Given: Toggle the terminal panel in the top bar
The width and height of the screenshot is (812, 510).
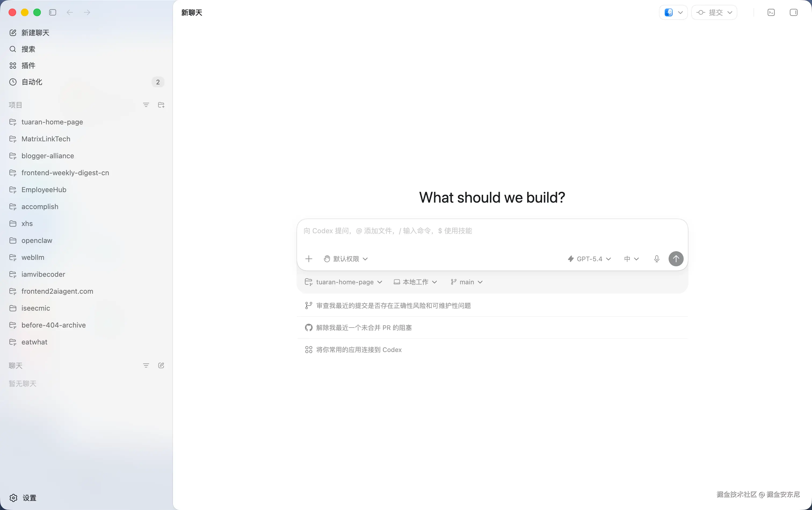Looking at the screenshot, I should click(x=771, y=12).
